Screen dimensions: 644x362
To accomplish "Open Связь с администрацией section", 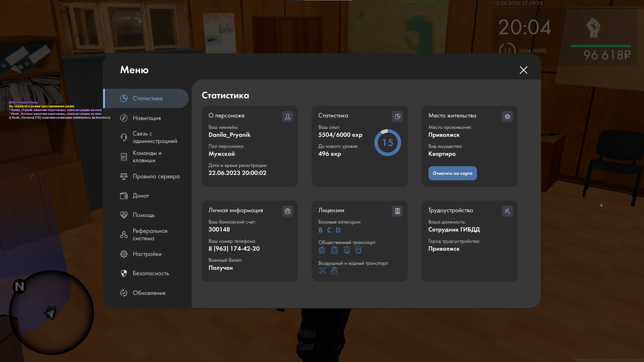I will tap(154, 137).
